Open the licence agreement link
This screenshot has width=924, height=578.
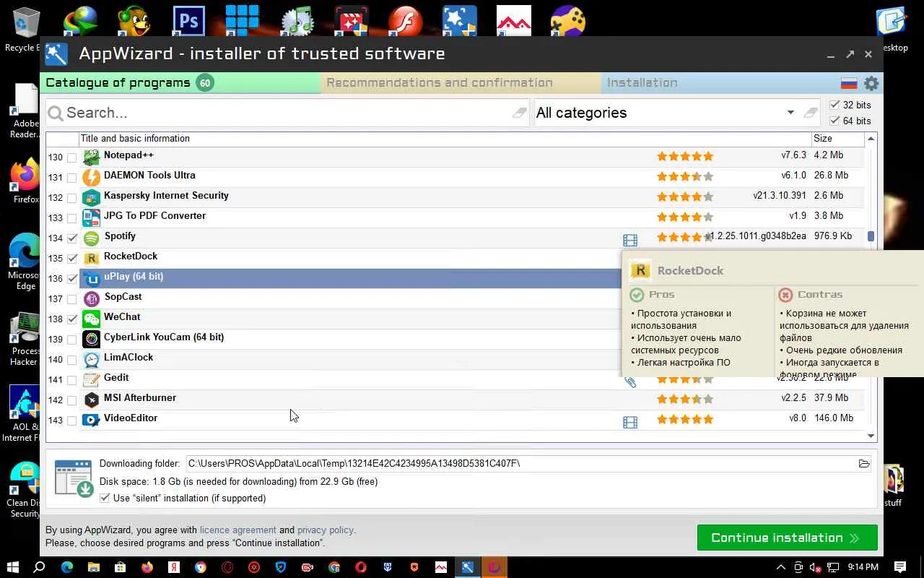[238, 530]
